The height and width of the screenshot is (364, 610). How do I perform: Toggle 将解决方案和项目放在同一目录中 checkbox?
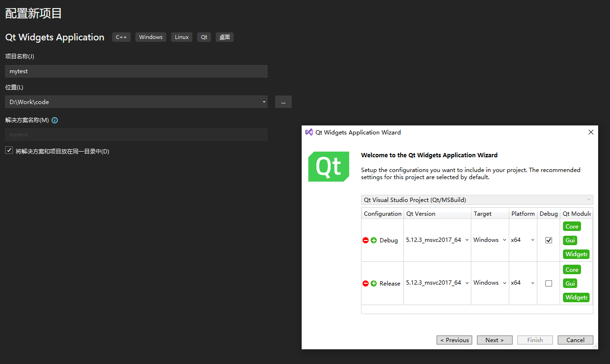9,151
